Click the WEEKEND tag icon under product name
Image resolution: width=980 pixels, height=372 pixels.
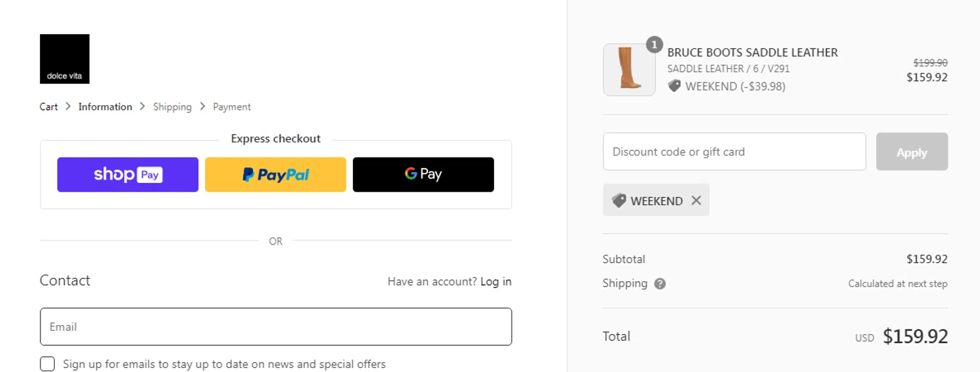click(x=674, y=86)
